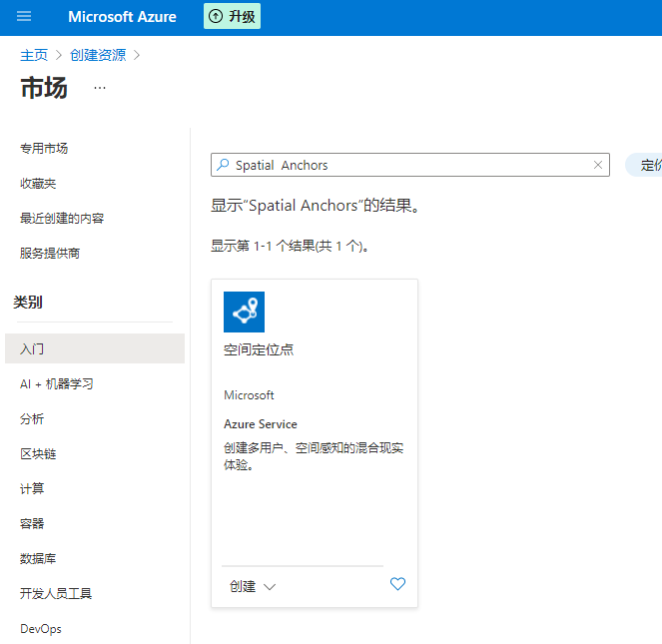Click the Azure Service label
The image size is (662, 644).
tap(261, 424)
